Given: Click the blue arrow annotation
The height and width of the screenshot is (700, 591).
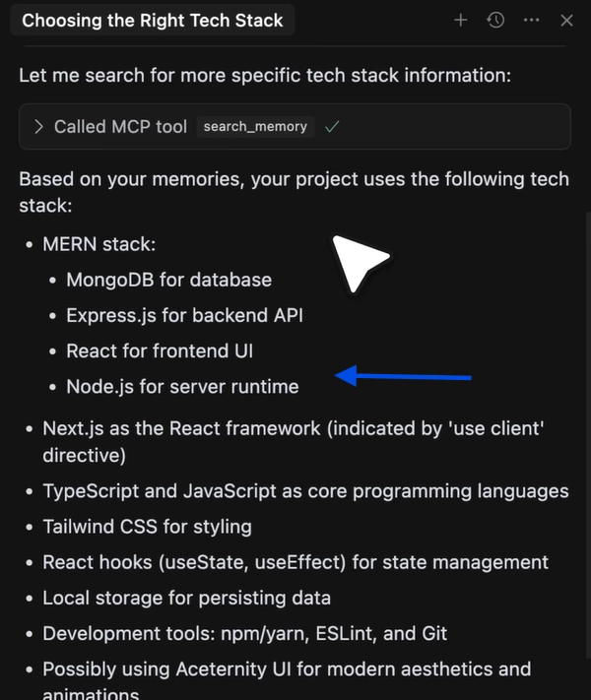Looking at the screenshot, I should (403, 376).
